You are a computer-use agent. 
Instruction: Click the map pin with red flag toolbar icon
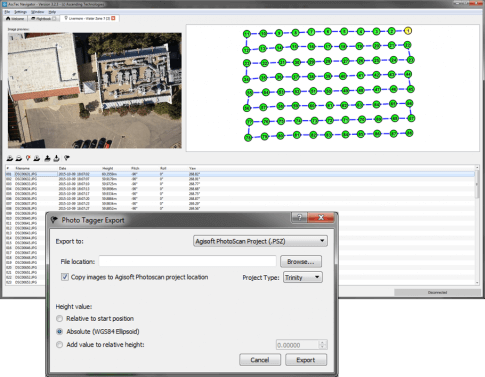point(28,158)
